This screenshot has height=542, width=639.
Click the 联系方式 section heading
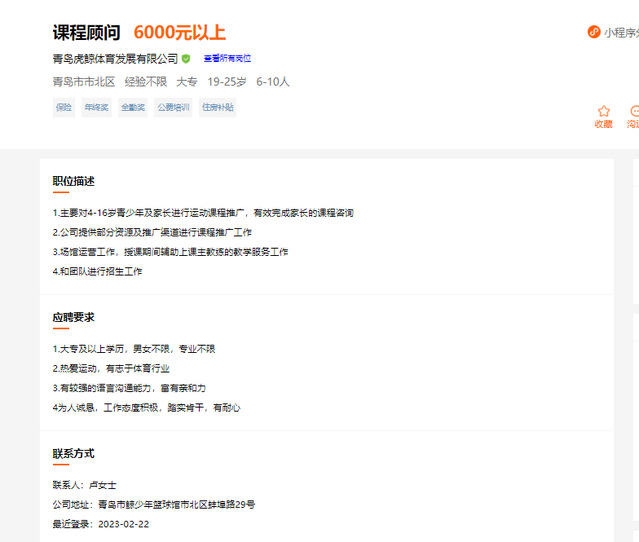(74, 453)
